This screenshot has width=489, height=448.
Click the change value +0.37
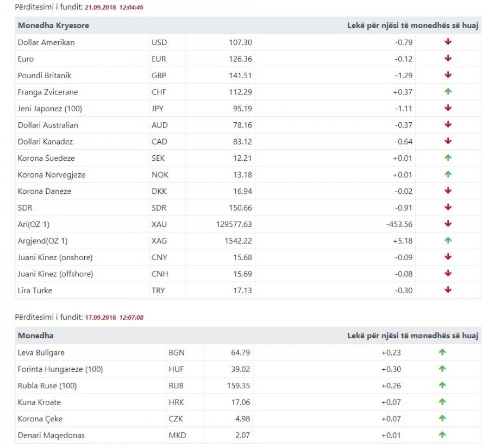coord(403,92)
